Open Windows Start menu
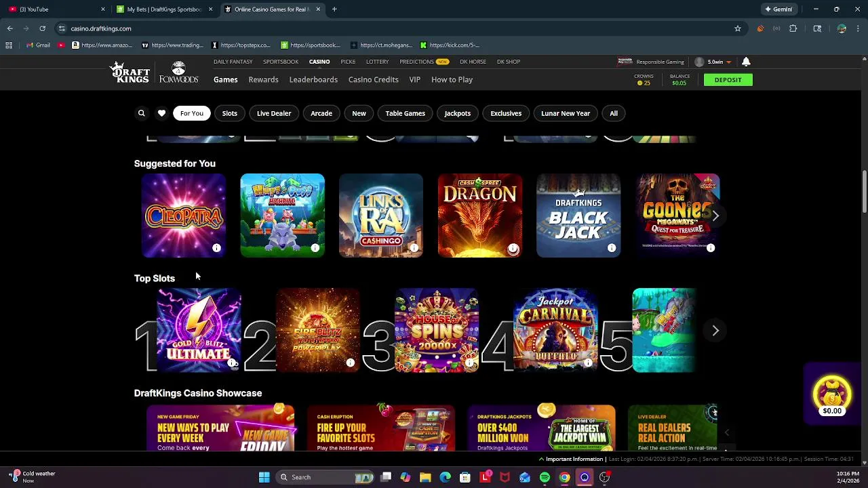The image size is (868, 488). tap(264, 477)
